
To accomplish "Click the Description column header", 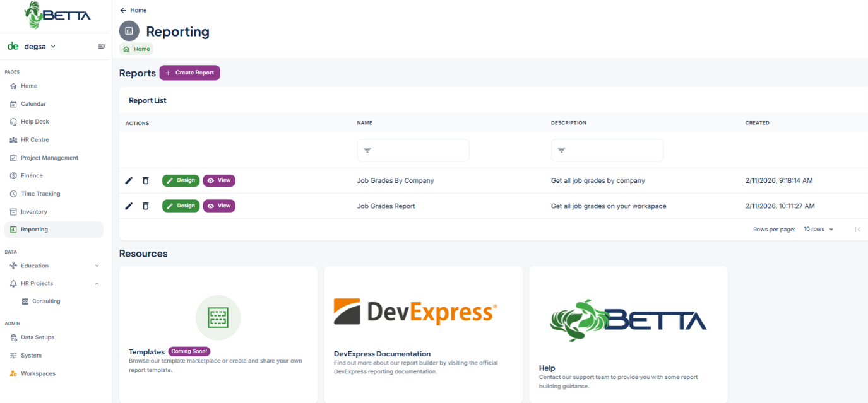I will pos(569,123).
